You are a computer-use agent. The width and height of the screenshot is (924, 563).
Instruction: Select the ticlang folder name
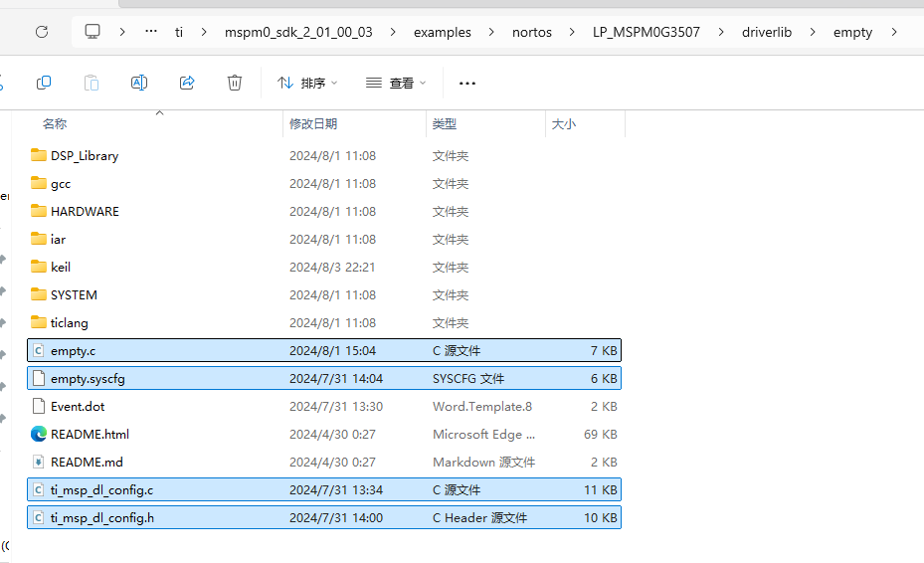[69, 323]
